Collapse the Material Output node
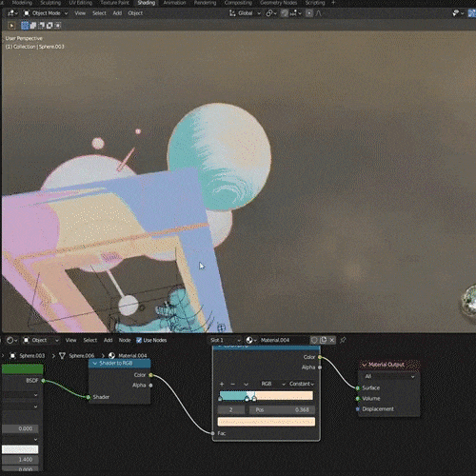The image size is (476, 476). pyautogui.click(x=365, y=365)
